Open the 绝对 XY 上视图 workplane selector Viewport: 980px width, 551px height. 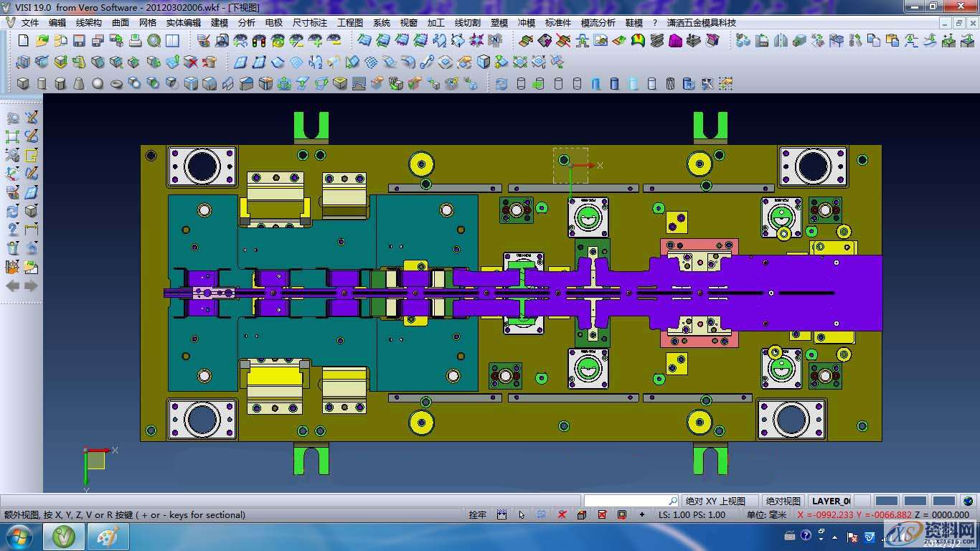tap(715, 501)
